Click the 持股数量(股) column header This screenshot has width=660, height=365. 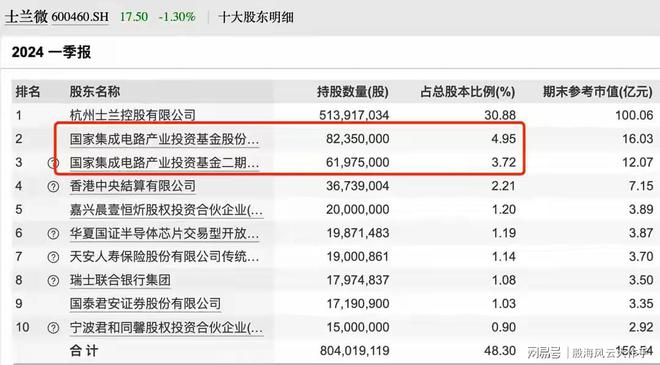click(x=353, y=91)
